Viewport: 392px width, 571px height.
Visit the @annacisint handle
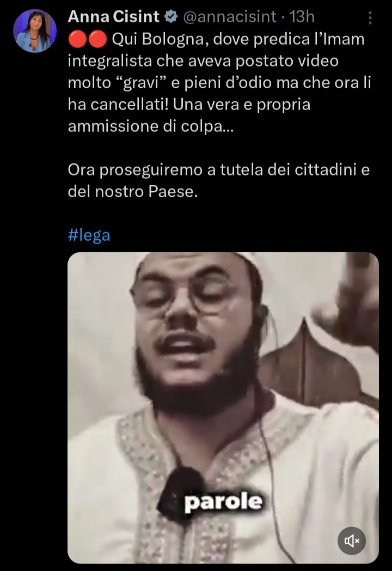tap(229, 17)
